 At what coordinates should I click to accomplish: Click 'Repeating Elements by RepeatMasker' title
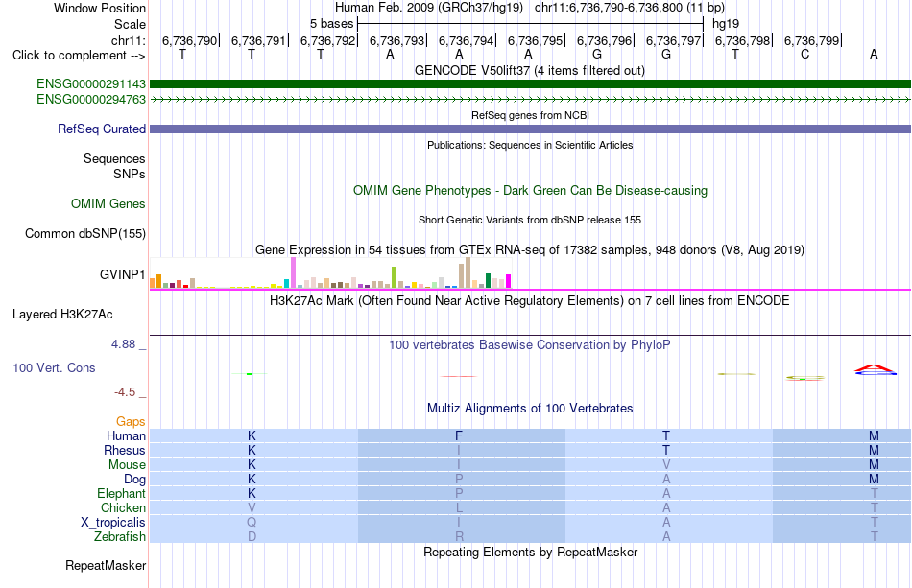tap(530, 552)
